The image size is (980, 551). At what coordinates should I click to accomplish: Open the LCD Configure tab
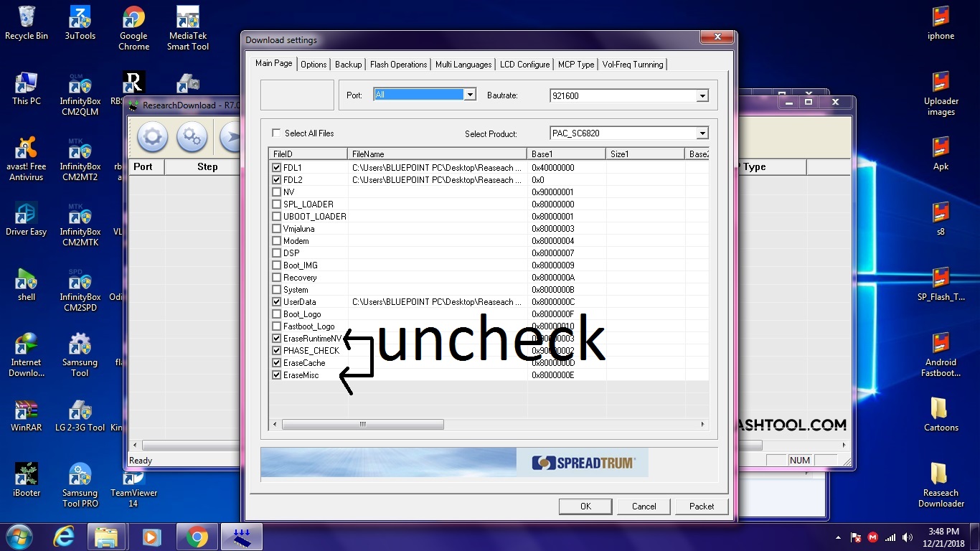click(524, 65)
